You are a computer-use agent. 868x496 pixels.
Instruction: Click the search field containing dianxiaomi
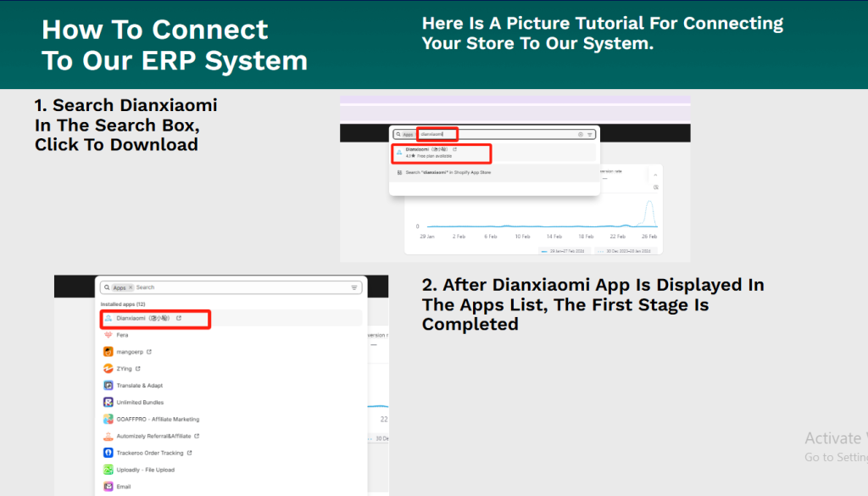pyautogui.click(x=492, y=134)
